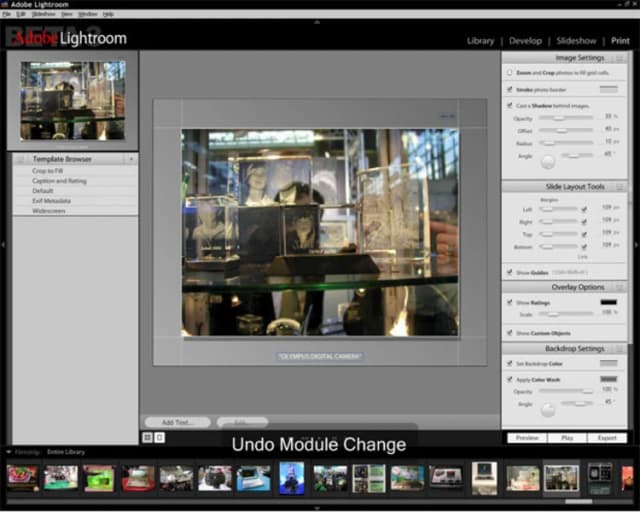Switch to grid view icon in toolbar

[x=147, y=438]
